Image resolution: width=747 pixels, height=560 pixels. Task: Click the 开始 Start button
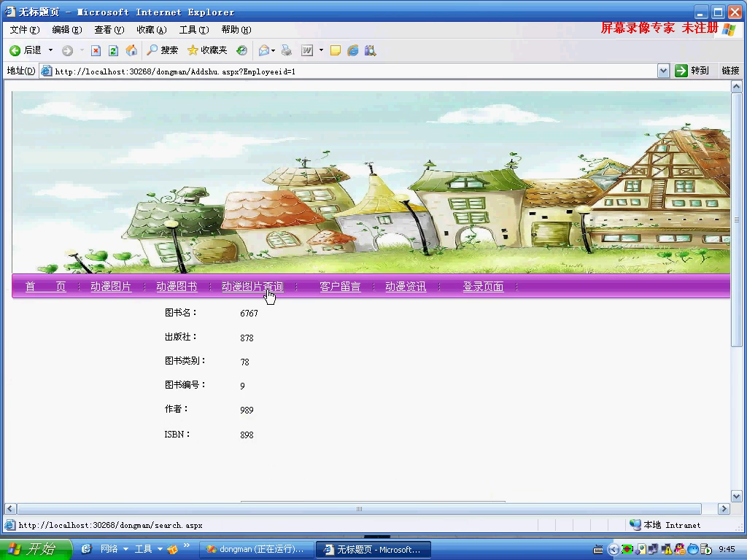tap(36, 549)
